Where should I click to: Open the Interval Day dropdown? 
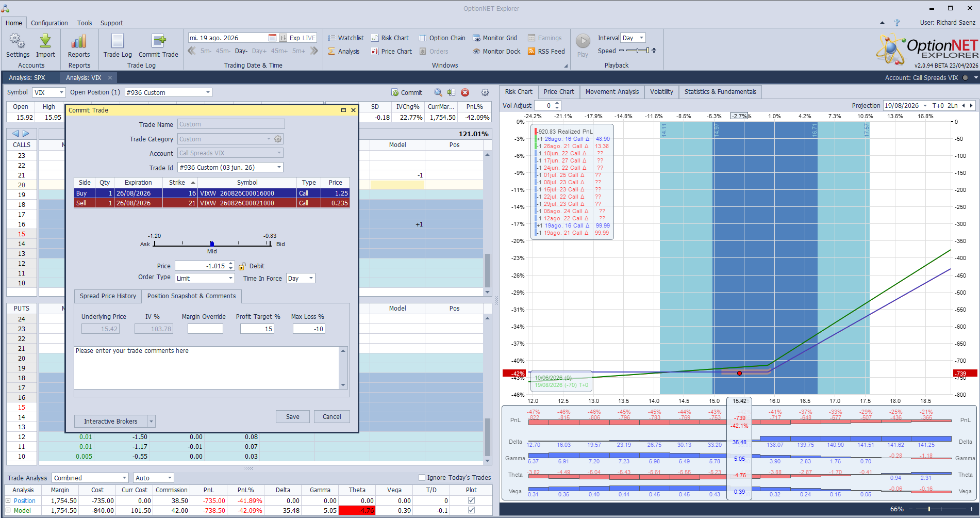pyautogui.click(x=641, y=38)
